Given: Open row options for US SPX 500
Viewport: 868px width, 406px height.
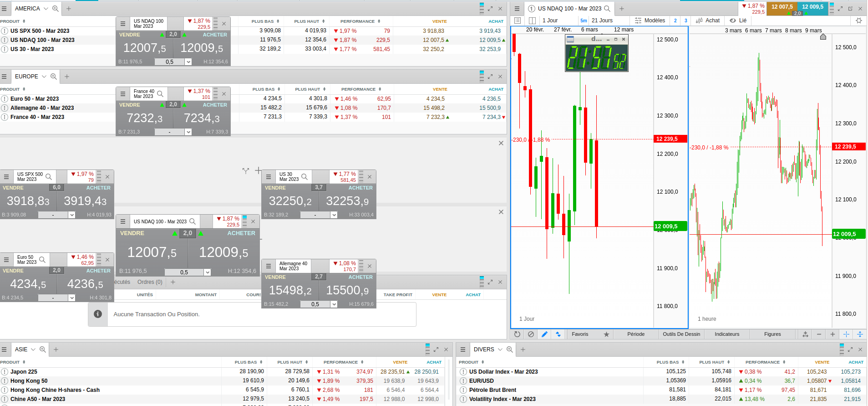Looking at the screenshot, I should tap(5, 31).
